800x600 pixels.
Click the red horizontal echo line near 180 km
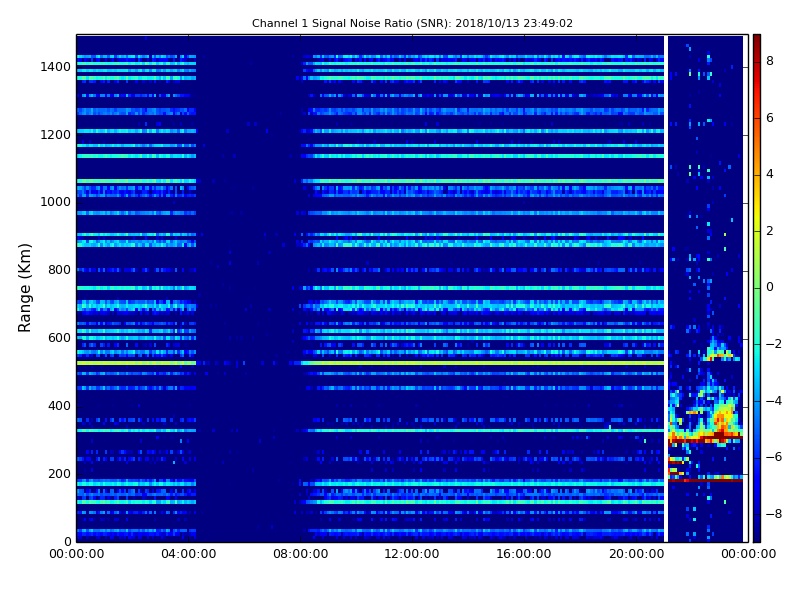[x=705, y=480]
